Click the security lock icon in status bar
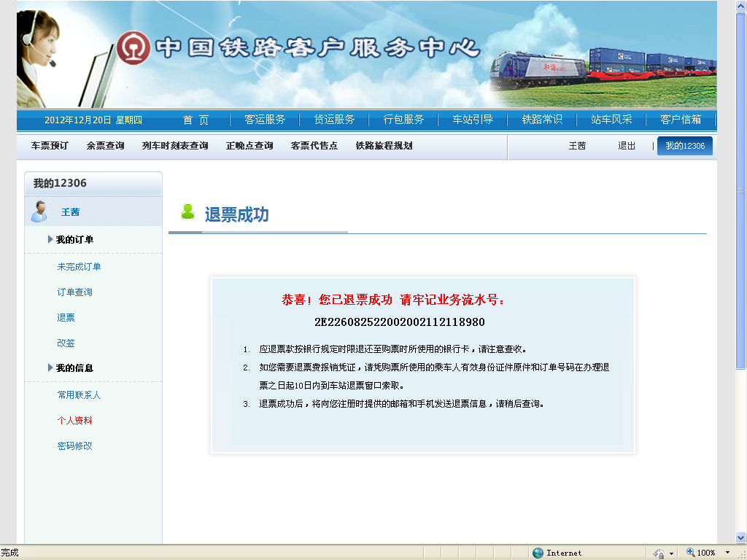 point(659,553)
